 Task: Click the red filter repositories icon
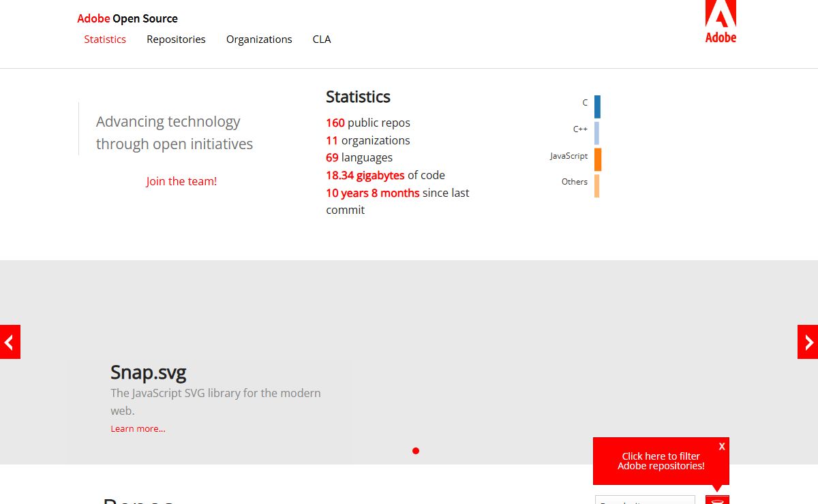pos(717,500)
